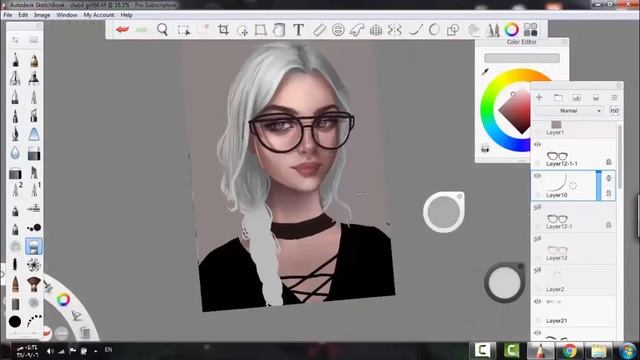Toggle the Color Editor toolbar icon
This screenshot has height=360, width=640.
[x=511, y=29]
